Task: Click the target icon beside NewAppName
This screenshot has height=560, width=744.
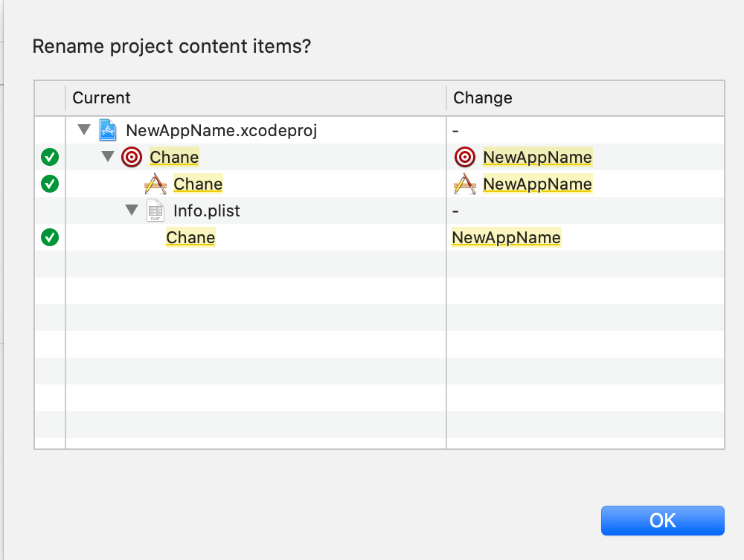Action: pos(465,157)
